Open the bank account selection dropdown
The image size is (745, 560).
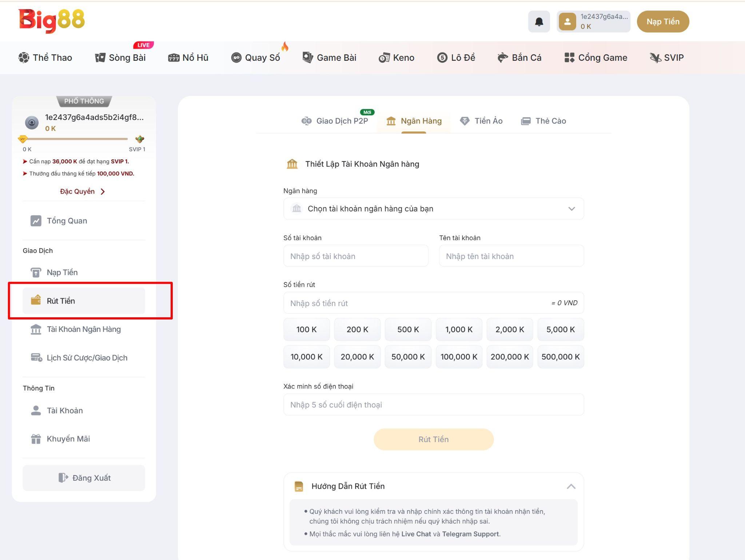click(433, 209)
